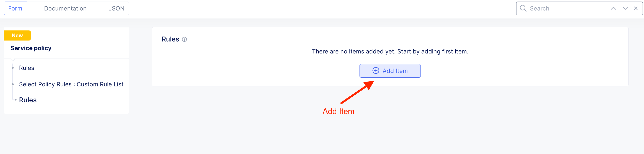The width and height of the screenshot is (644, 154).
Task: Open Select Policy Rules : Custom Rule List
Action: [71, 84]
